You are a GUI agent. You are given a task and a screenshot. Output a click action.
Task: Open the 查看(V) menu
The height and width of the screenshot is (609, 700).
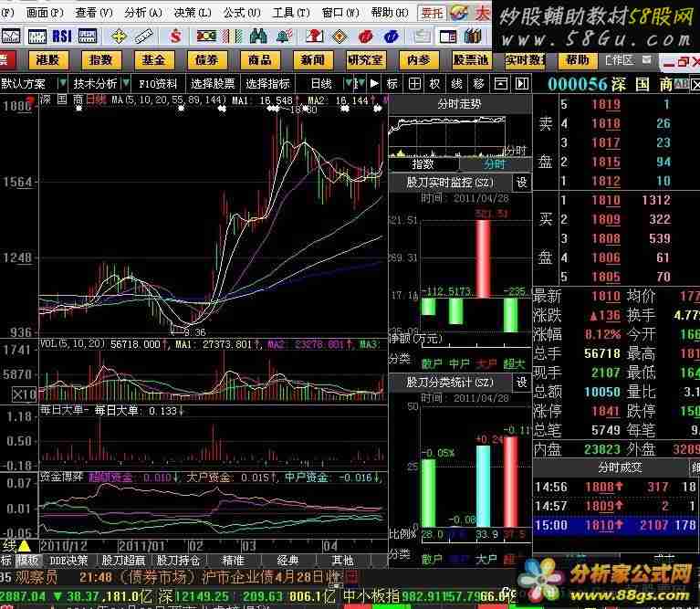(x=94, y=13)
